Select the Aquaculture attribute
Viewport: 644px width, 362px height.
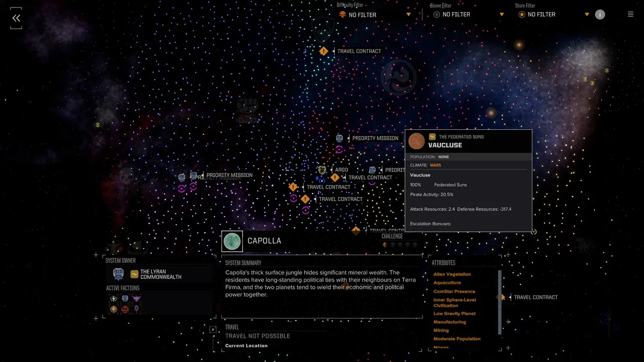coord(447,283)
